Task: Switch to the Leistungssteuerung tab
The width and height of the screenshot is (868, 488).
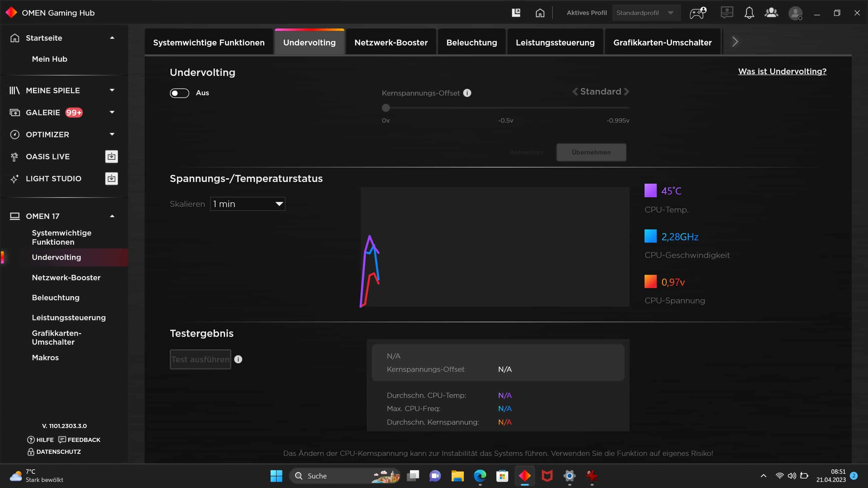Action: pos(555,42)
